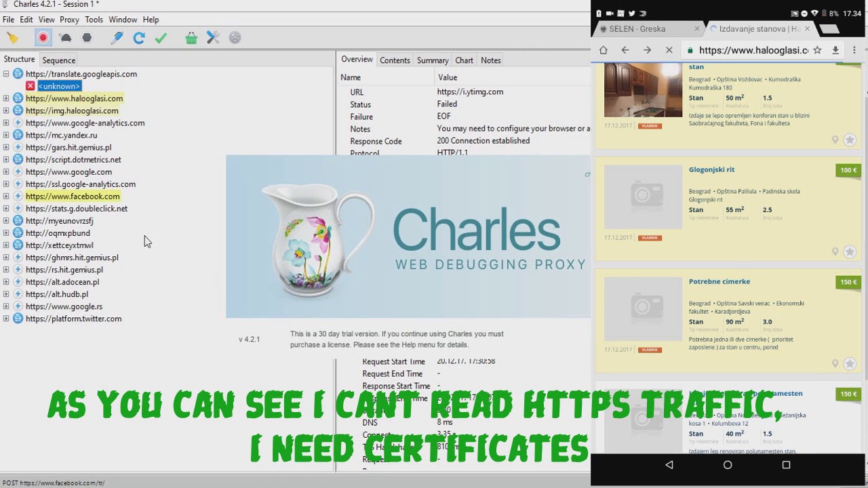
Task: Switch to the Summary tab
Action: pyautogui.click(x=433, y=60)
